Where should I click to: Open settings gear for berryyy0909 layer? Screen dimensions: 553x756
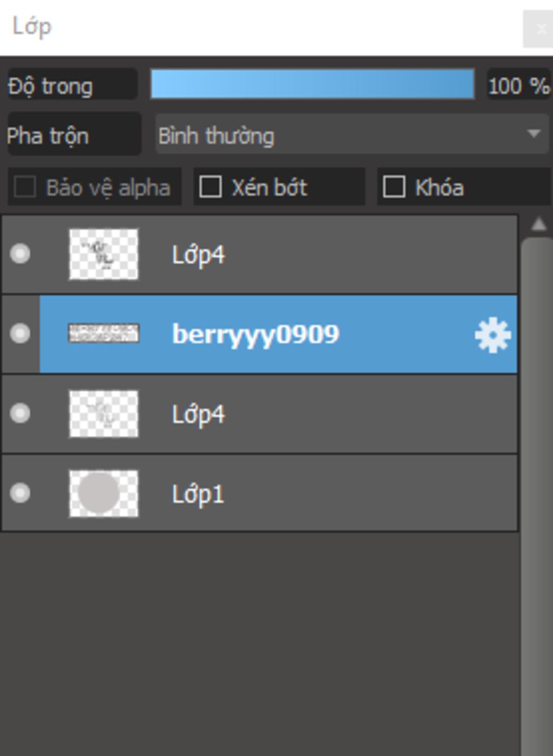point(493,335)
